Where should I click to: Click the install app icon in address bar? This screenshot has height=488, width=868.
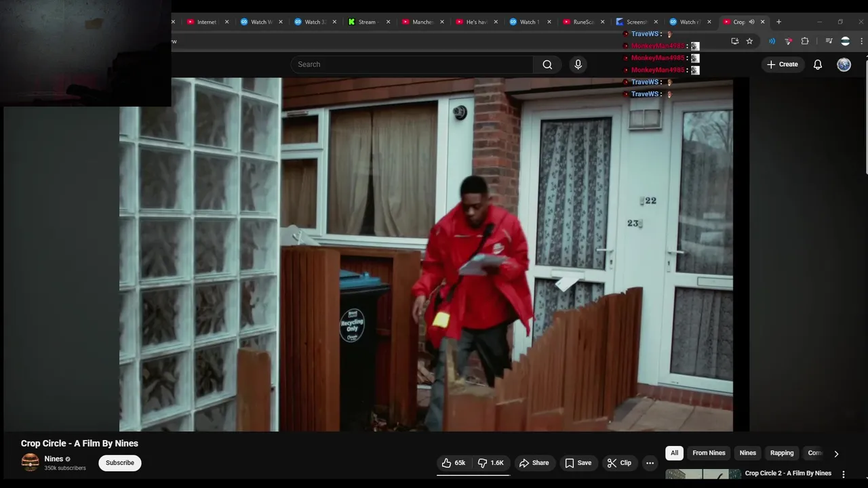(734, 41)
